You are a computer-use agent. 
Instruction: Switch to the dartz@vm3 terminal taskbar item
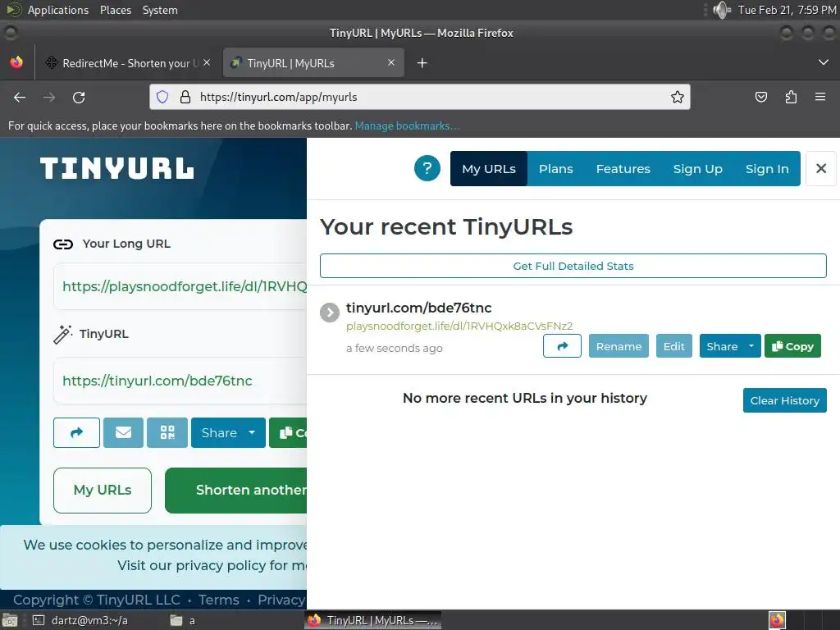coord(80,620)
